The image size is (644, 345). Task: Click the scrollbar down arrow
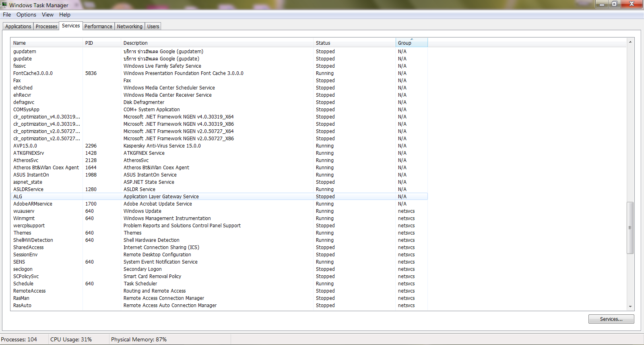click(x=630, y=307)
